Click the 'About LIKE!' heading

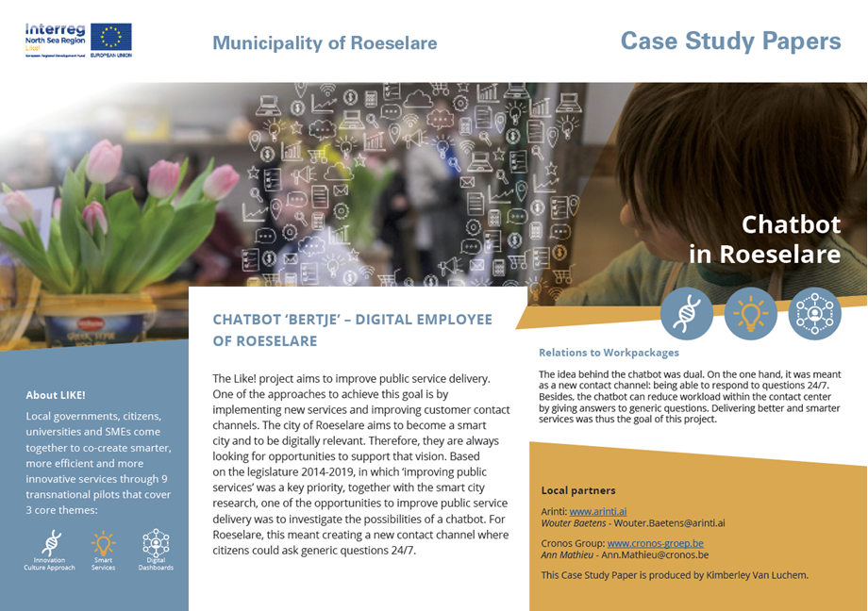pos(56,395)
